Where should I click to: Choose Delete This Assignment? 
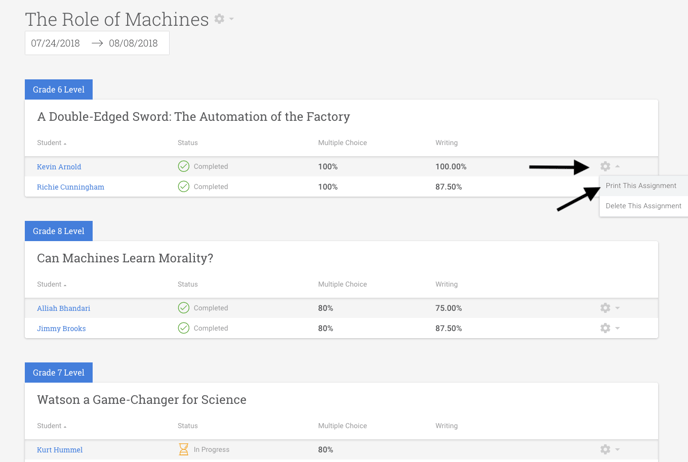tap(643, 206)
